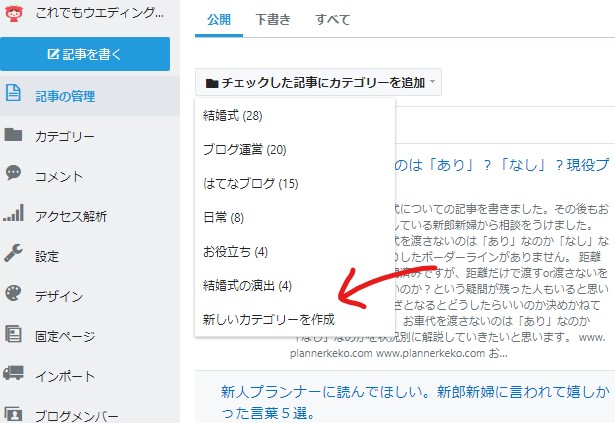615x423 pixels.
Task: Click the blog avatar icon
Action: point(14,13)
